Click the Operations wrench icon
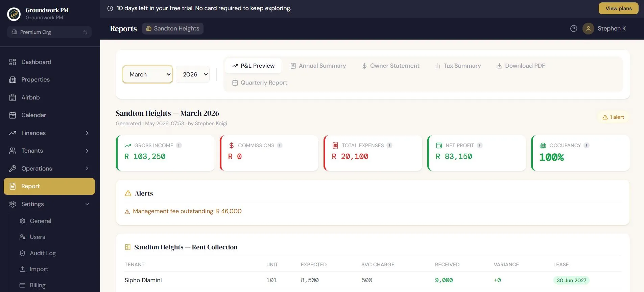Viewport: 644px width, 292px height. (13, 169)
